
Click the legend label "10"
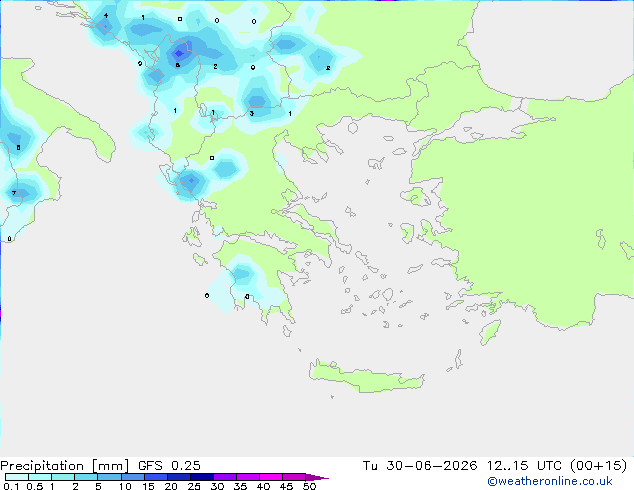(125, 486)
